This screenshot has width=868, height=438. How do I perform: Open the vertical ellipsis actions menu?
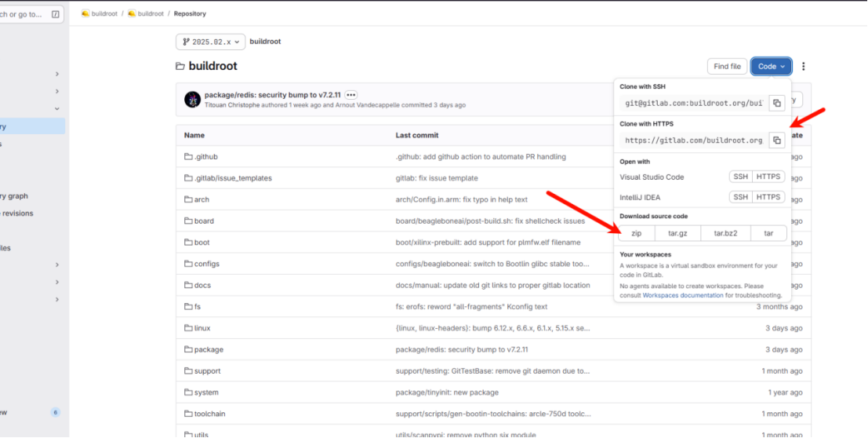click(803, 67)
